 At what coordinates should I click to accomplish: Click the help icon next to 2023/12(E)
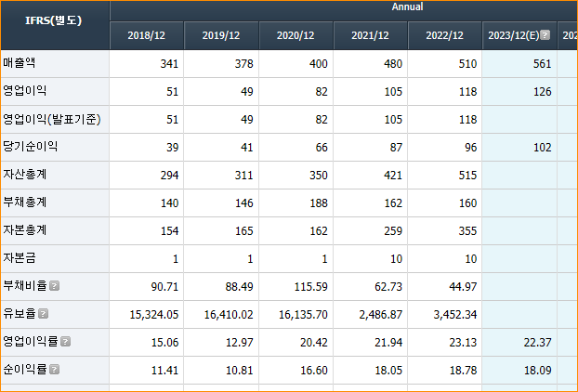[545, 35]
